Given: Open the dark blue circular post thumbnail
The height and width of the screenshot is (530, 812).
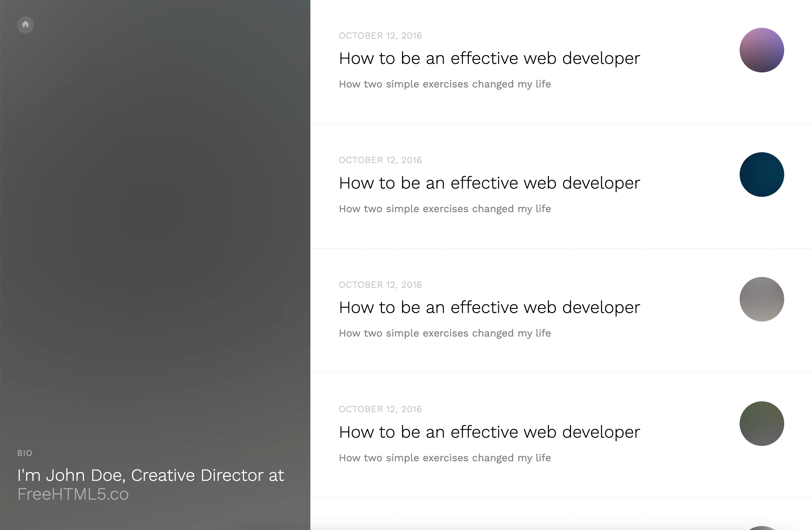Looking at the screenshot, I should tap(761, 174).
